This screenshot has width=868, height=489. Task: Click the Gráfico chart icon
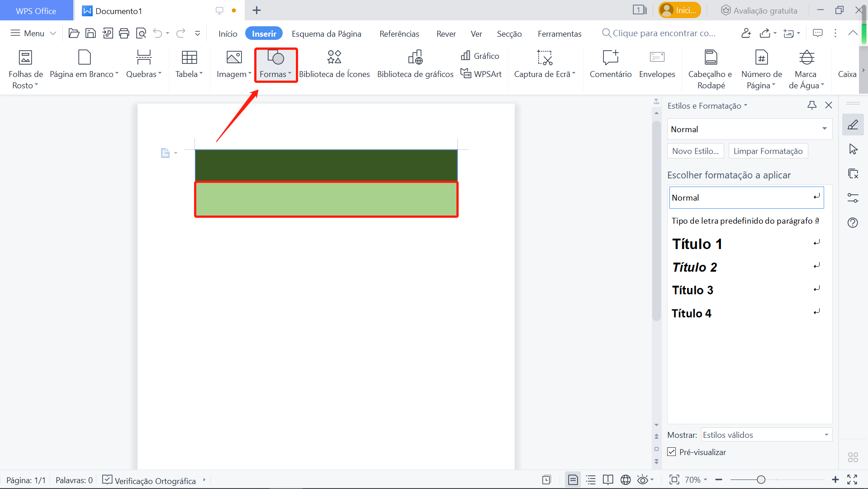(465, 56)
